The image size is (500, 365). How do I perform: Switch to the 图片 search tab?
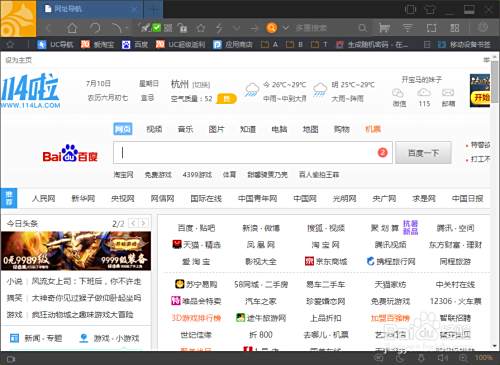point(216,129)
